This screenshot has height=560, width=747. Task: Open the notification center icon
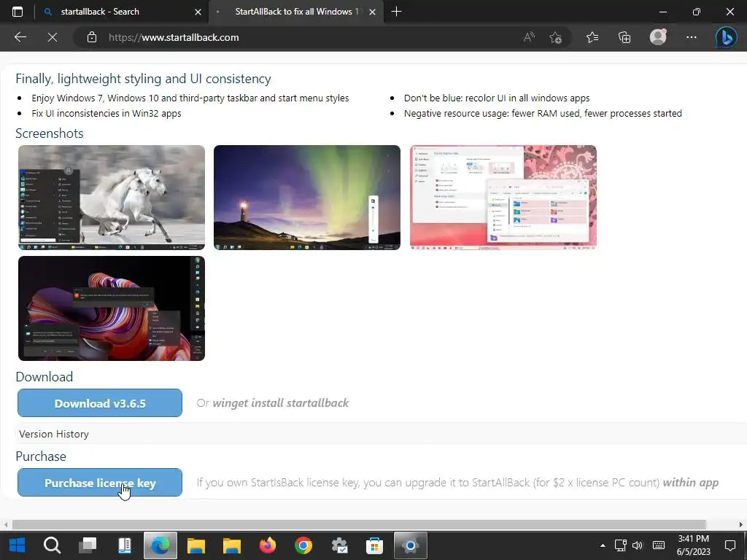pos(729,545)
